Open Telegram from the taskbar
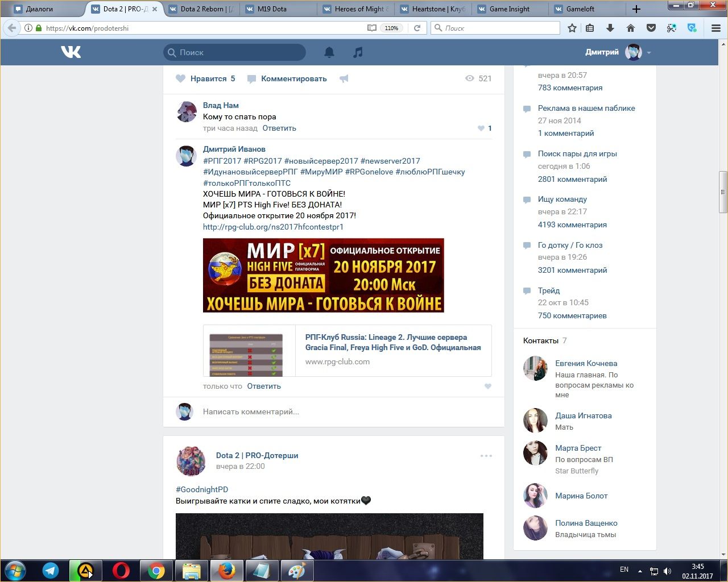The image size is (728, 582). pos(51,571)
